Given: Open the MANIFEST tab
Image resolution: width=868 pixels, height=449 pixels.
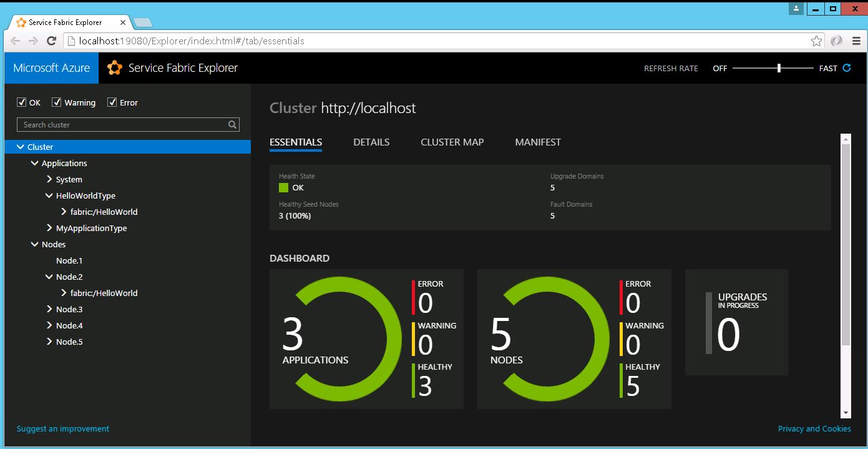Looking at the screenshot, I should 538,142.
